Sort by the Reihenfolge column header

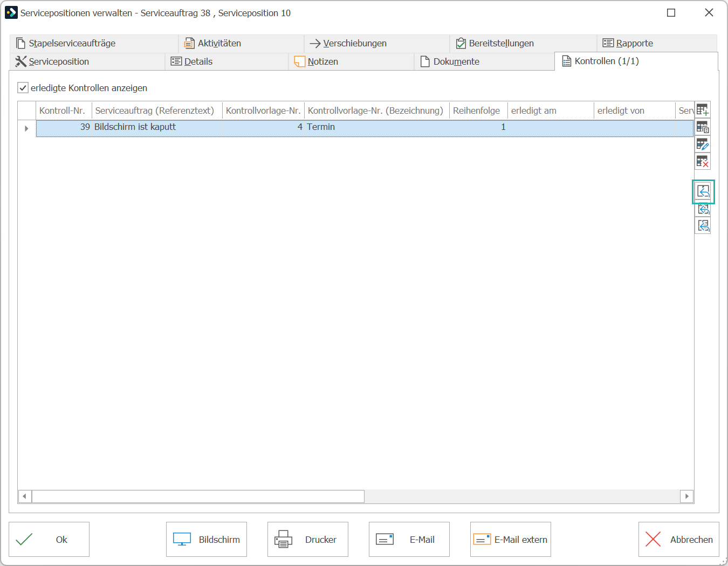click(478, 111)
